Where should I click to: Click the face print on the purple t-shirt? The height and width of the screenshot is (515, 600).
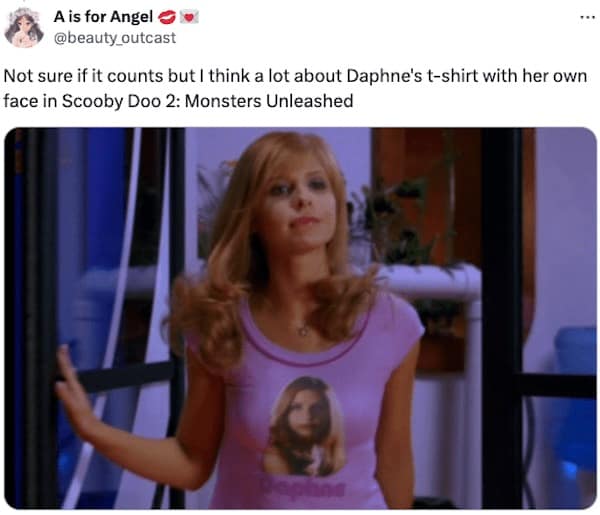point(305,427)
